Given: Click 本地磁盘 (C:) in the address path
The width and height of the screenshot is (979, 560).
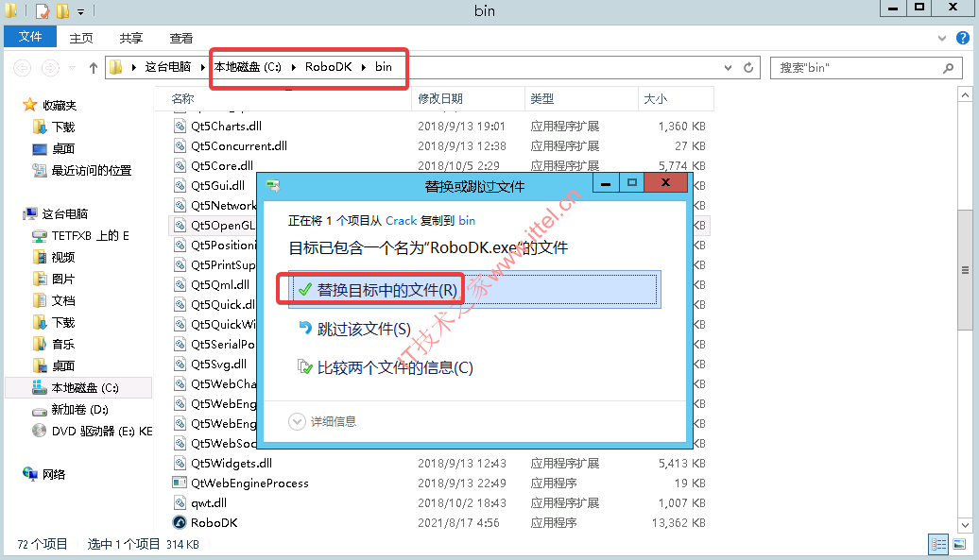Looking at the screenshot, I should 248,67.
